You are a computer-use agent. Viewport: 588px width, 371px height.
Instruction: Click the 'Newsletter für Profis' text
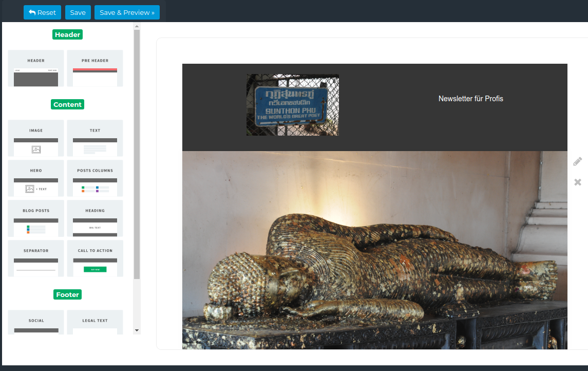[x=470, y=99]
